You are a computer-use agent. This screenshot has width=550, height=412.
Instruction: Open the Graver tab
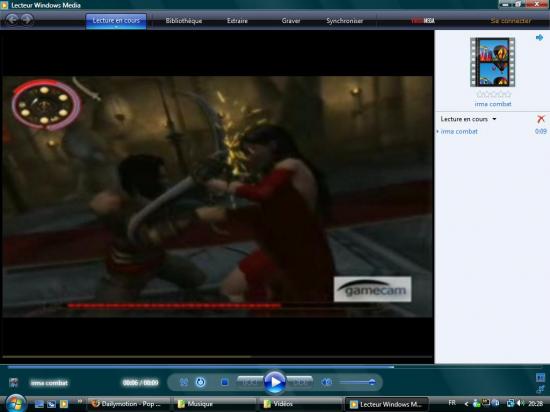click(x=291, y=21)
